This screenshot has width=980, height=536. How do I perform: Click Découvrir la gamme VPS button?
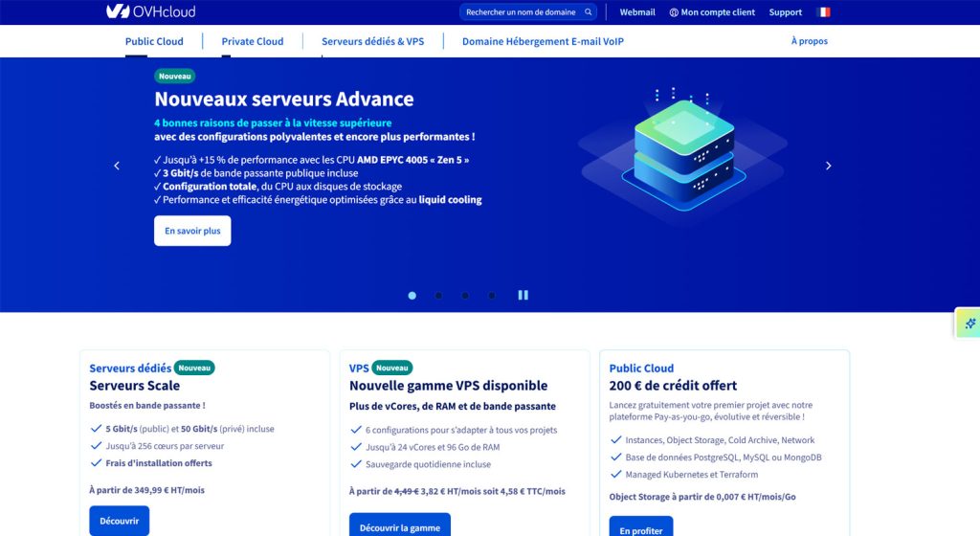(399, 527)
